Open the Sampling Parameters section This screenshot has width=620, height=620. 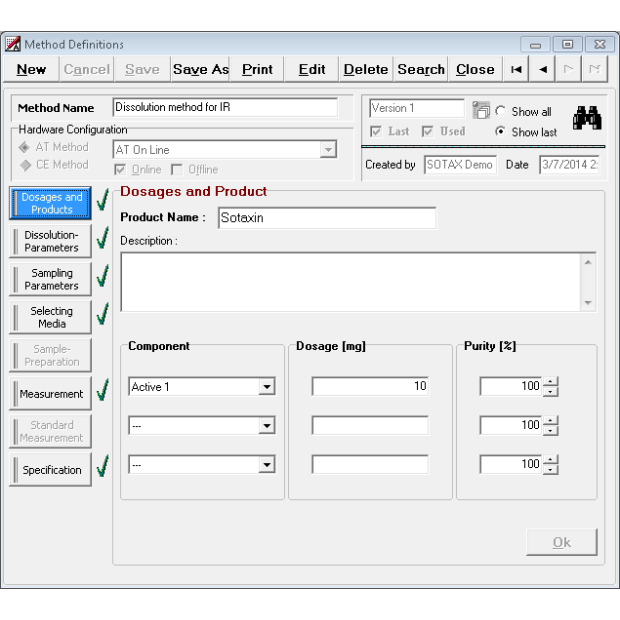click(51, 279)
